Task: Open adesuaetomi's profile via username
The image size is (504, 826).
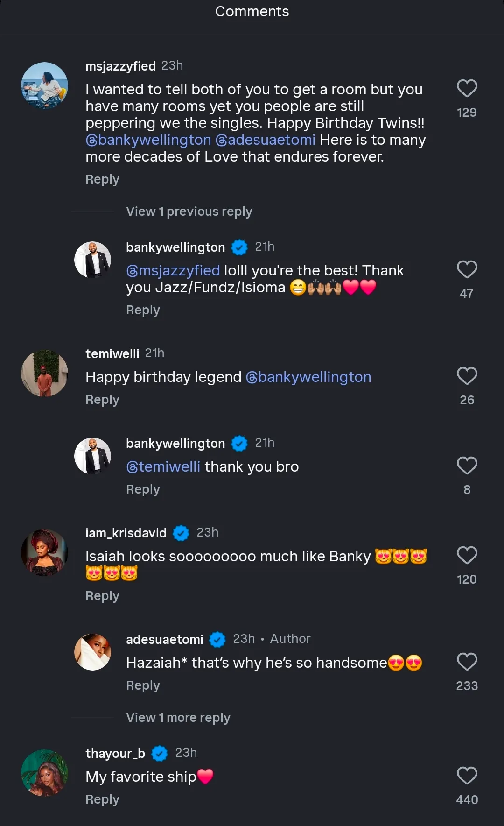Action: (164, 639)
